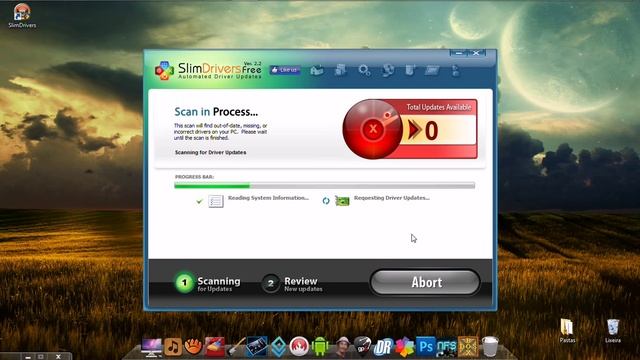Open the trash can in dock

[490, 347]
